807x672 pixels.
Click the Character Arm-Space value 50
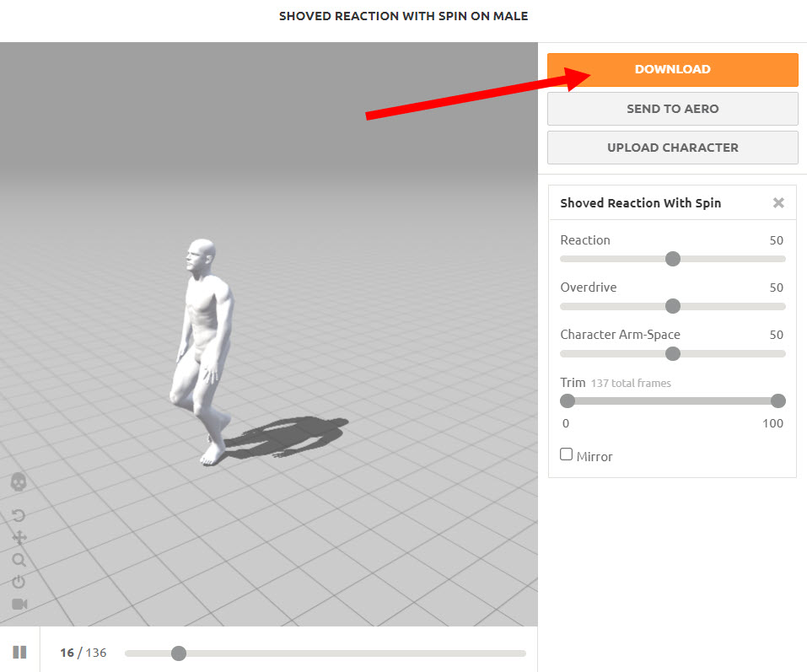tap(776, 335)
